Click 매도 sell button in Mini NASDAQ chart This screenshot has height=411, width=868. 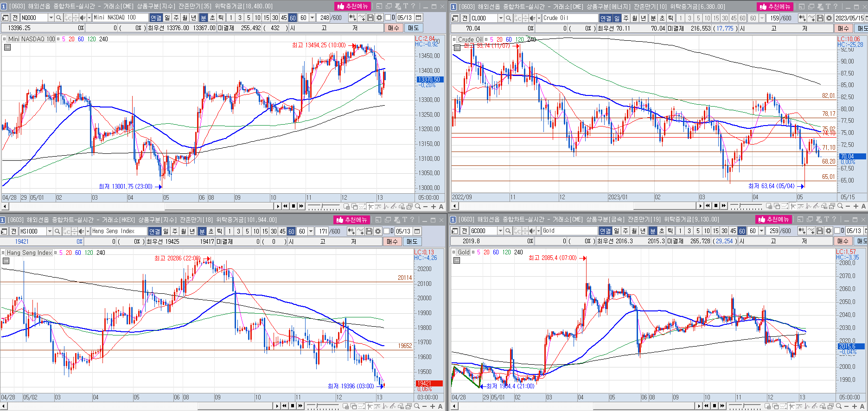[413, 28]
